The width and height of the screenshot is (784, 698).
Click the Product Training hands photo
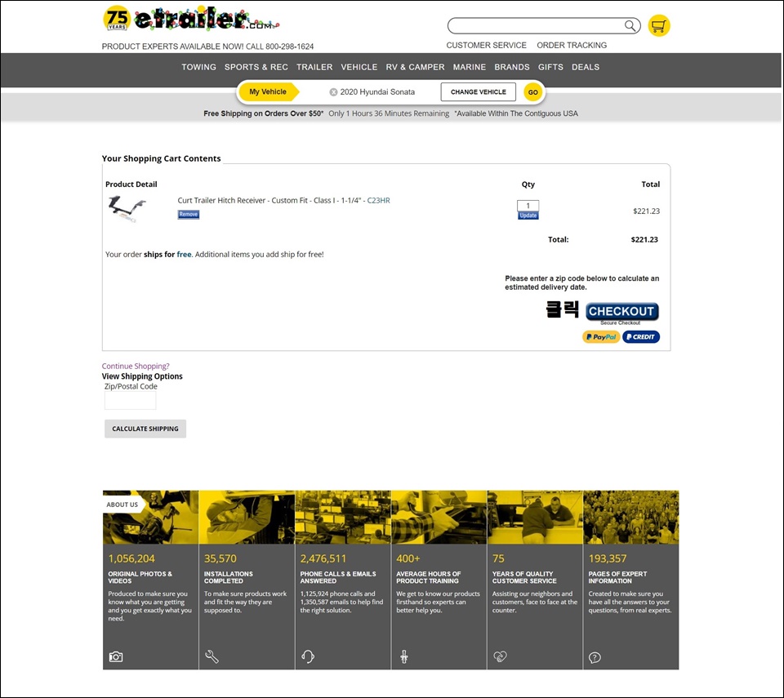[439, 517]
